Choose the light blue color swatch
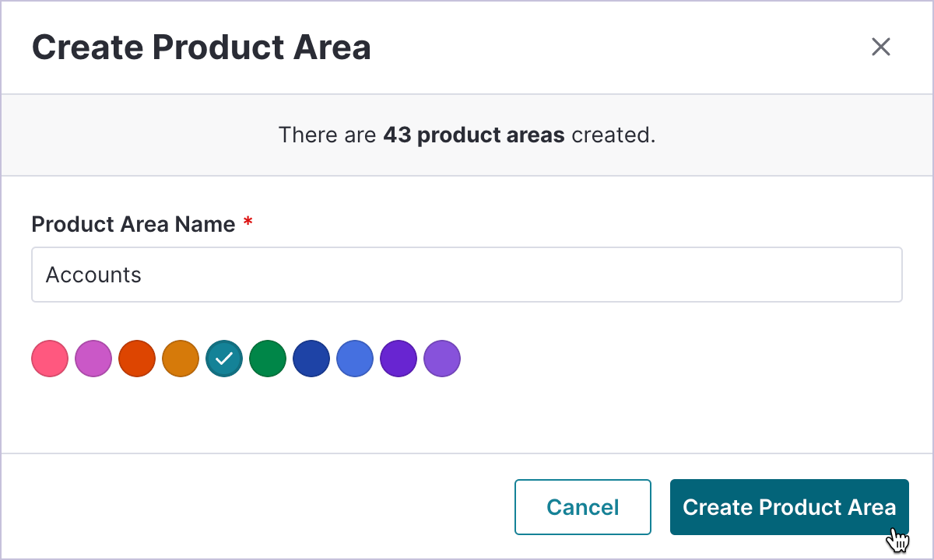The height and width of the screenshot is (560, 934). click(x=355, y=359)
